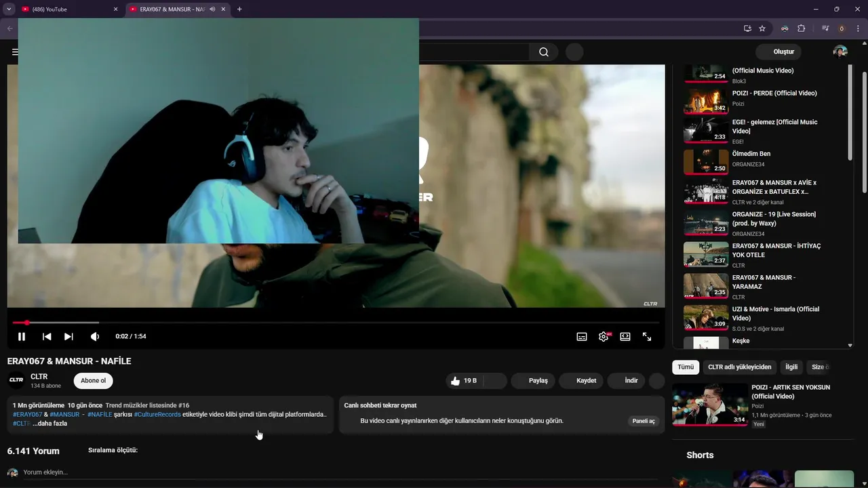Viewport: 868px width, 488px height.
Task: Subscribe with the Abone ol button
Action: coord(94,381)
